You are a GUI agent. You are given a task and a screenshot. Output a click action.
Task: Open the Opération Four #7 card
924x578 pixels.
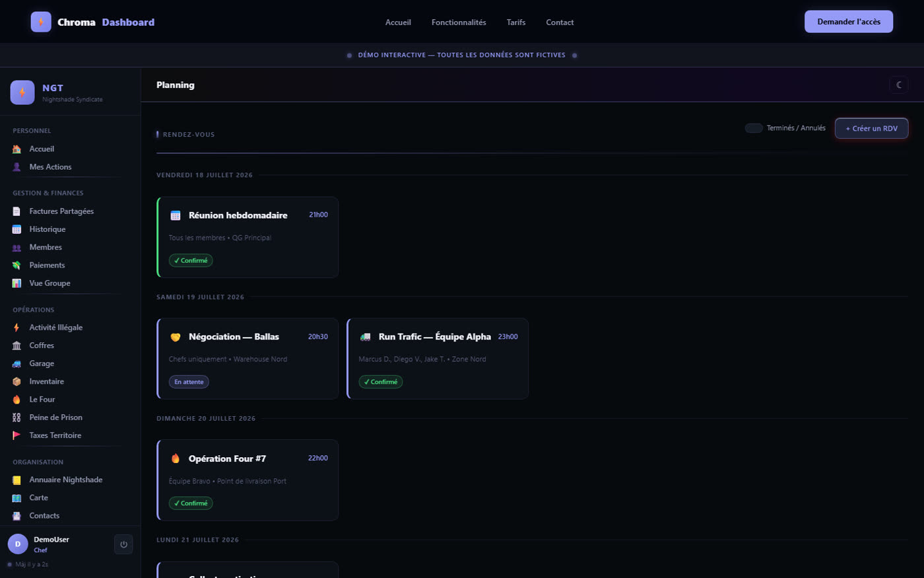(x=247, y=480)
